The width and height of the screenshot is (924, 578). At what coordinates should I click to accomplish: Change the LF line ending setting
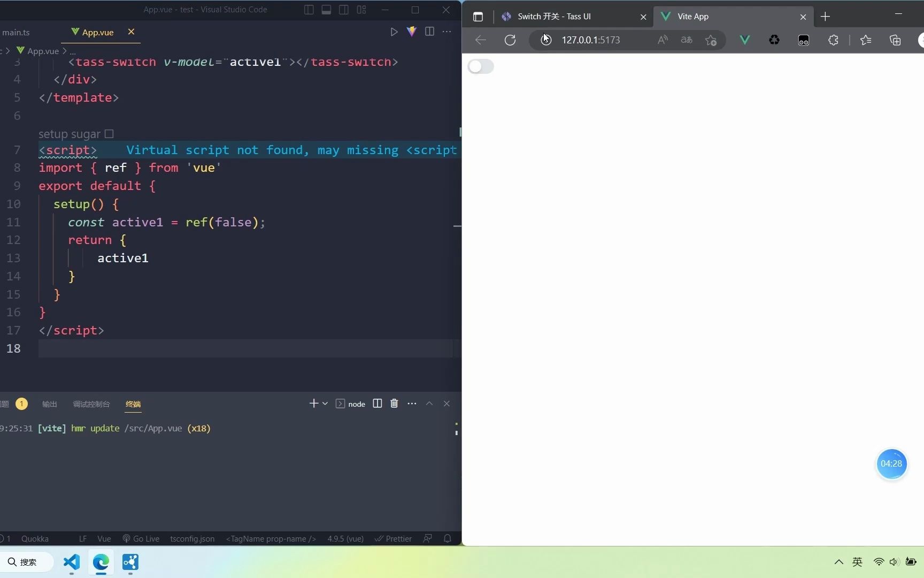[x=83, y=538]
